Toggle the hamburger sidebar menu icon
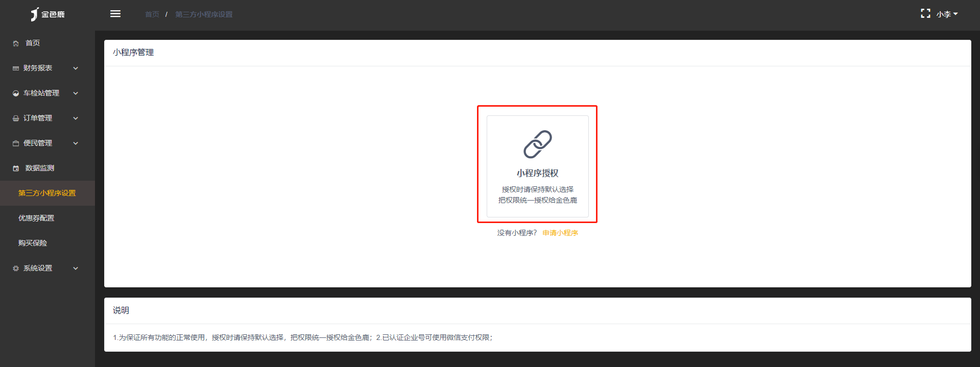980x367 pixels. pyautogui.click(x=115, y=14)
